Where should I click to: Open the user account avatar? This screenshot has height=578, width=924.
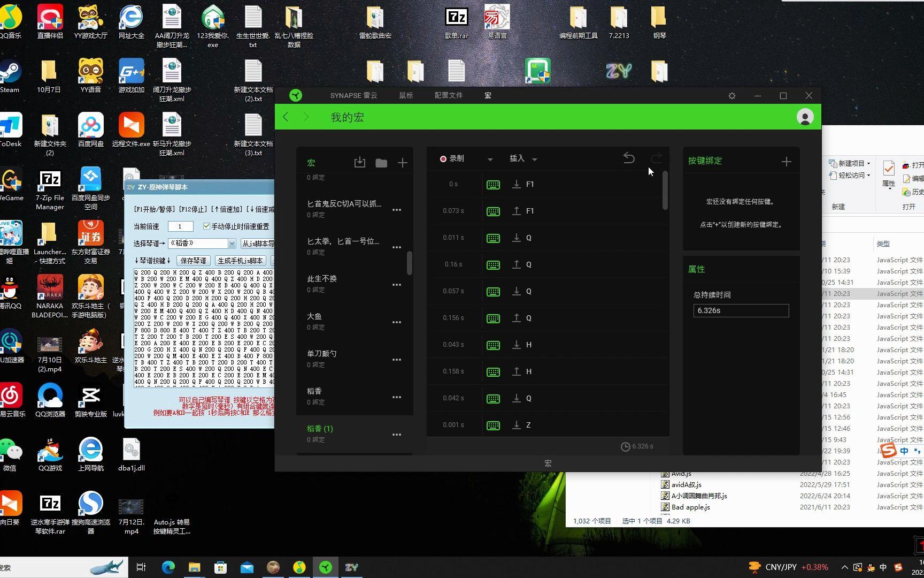[805, 117]
